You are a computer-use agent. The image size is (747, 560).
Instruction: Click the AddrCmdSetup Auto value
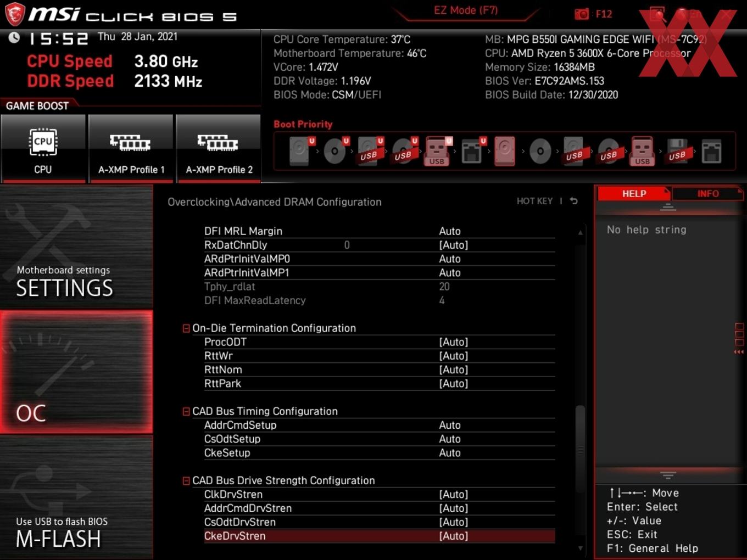[x=450, y=425]
